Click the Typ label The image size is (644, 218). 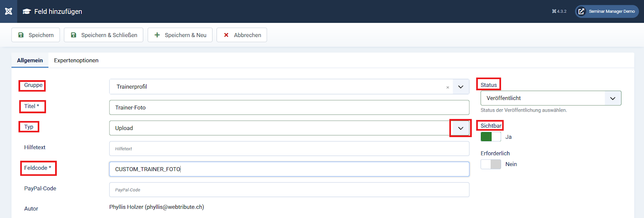pos(29,127)
